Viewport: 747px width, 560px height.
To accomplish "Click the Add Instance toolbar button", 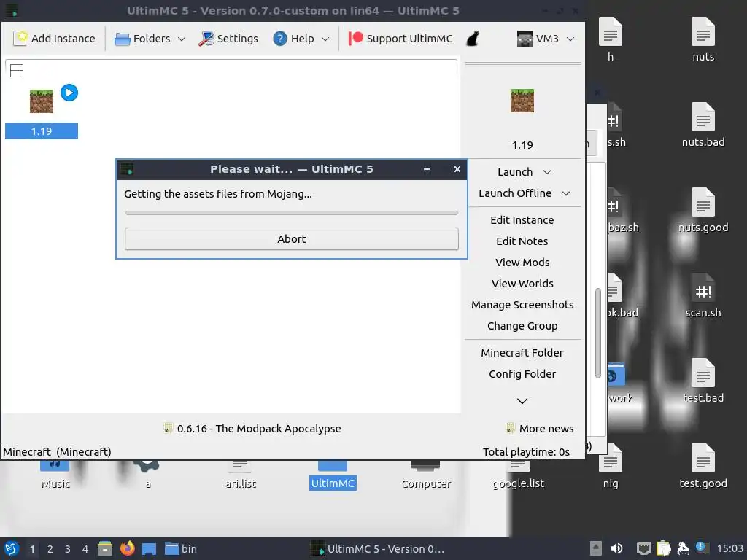I will click(x=54, y=39).
